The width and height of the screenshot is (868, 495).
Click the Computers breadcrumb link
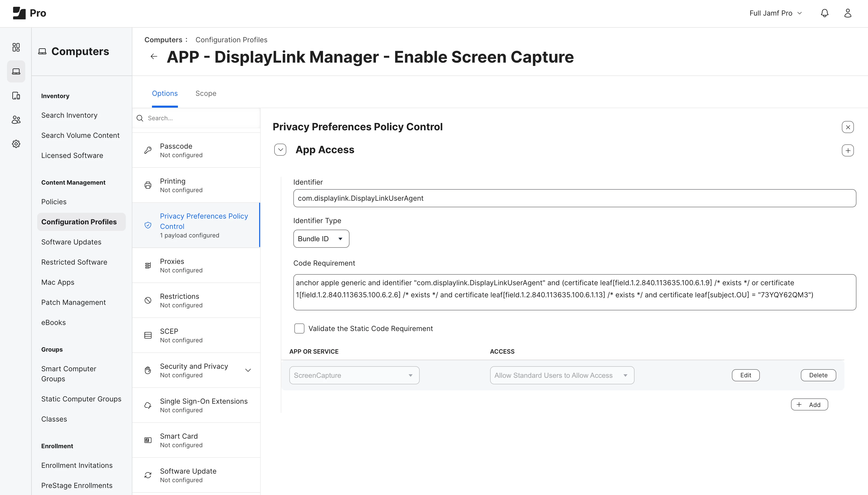tap(164, 40)
